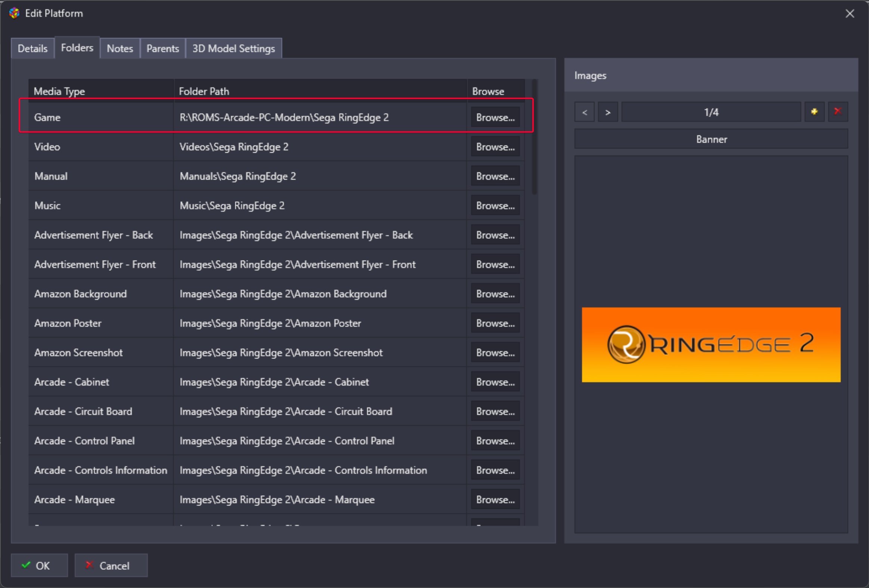Go to next image with right arrow
Viewport: 869px width, 588px height.
tap(608, 112)
